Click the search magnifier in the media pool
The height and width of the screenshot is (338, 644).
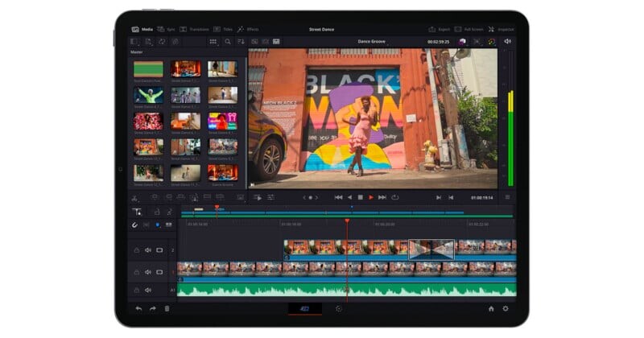(x=228, y=41)
